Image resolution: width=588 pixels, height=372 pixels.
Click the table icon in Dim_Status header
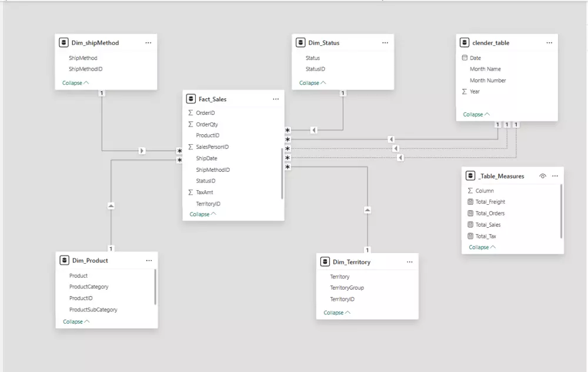300,42
